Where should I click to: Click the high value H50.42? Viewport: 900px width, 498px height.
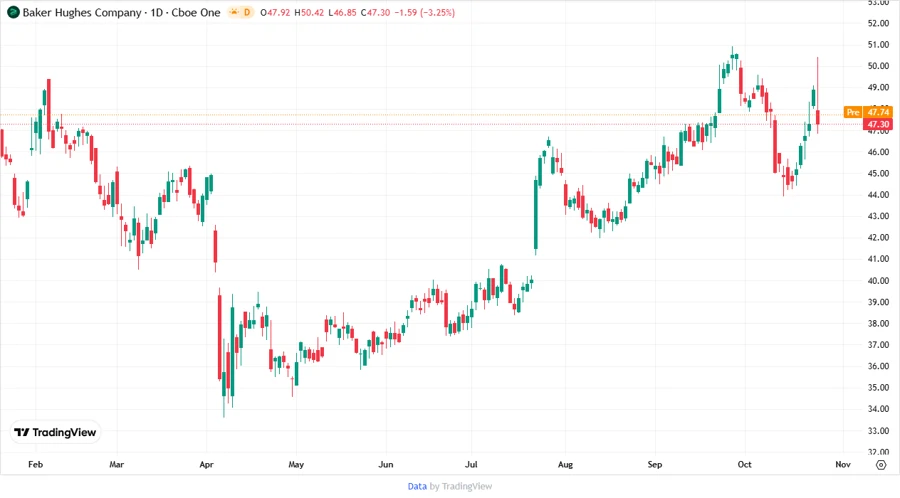click(x=309, y=12)
